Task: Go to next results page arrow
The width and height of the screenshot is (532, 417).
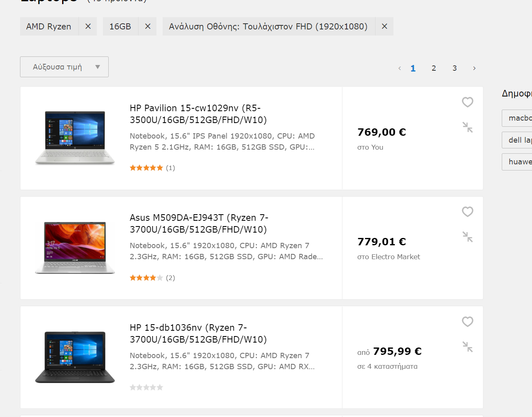Action: pyautogui.click(x=474, y=68)
